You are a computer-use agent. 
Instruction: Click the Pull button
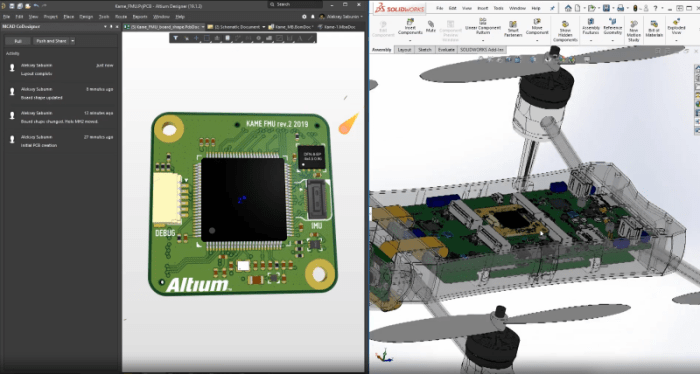pos(18,41)
